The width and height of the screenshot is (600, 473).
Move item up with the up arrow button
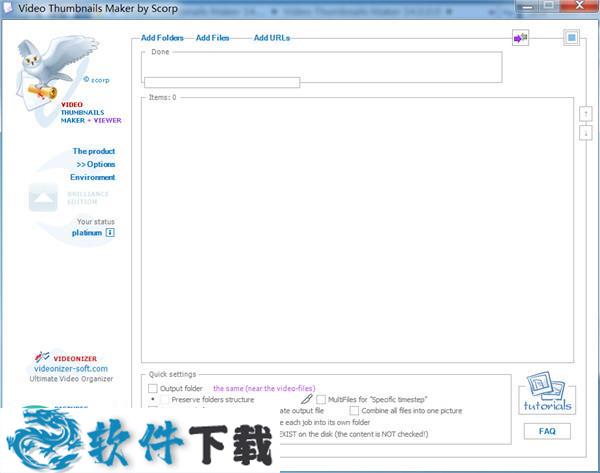click(x=585, y=114)
